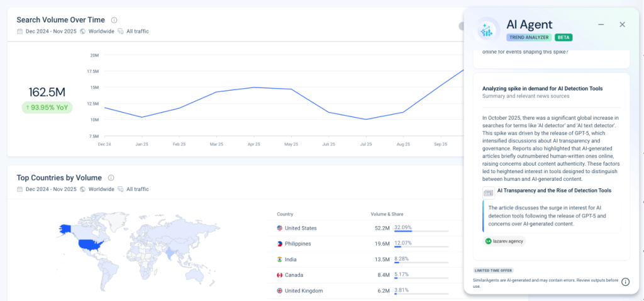Image resolution: width=644 pixels, height=301 pixels.
Task: Click the AI Agent trend analyzer logo
Action: 487,30
